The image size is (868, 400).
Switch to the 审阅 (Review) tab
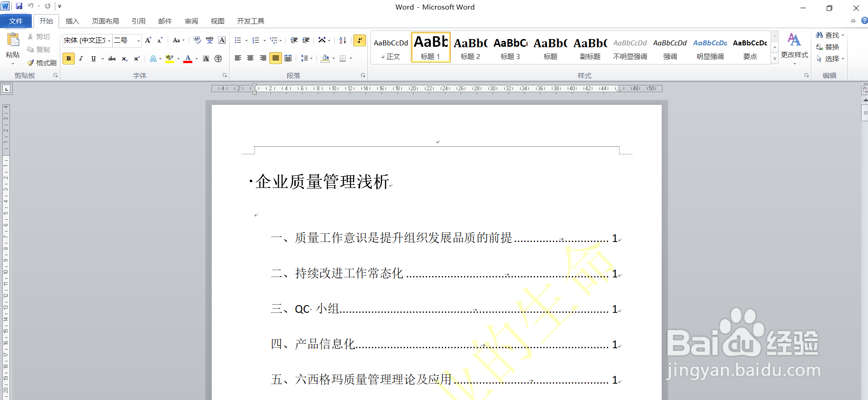[191, 21]
